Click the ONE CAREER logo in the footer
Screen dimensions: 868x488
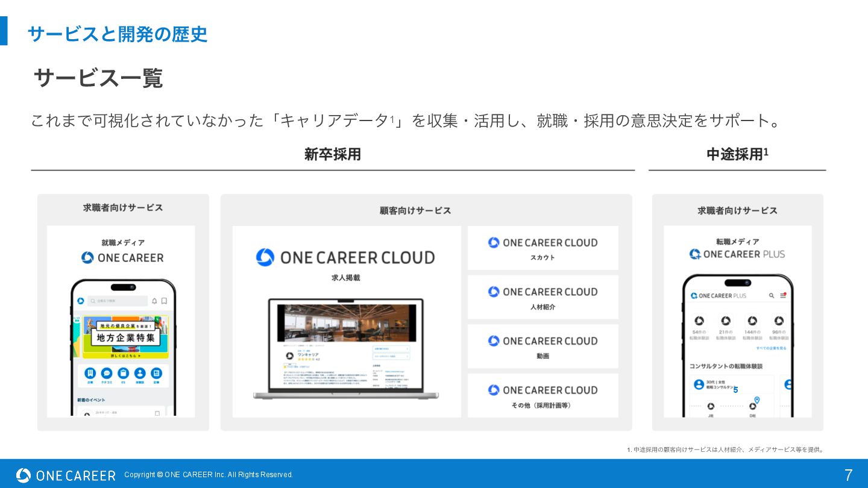pos(66,475)
